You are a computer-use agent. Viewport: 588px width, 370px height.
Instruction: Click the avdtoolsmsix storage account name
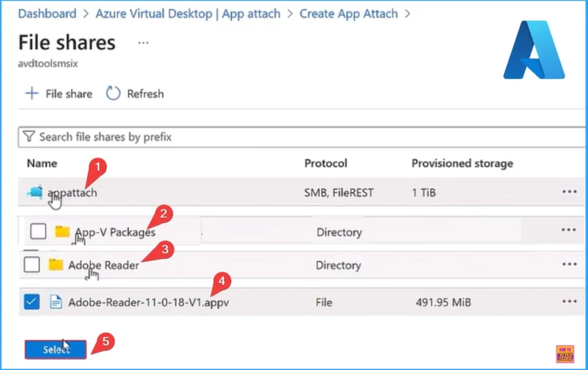point(48,63)
